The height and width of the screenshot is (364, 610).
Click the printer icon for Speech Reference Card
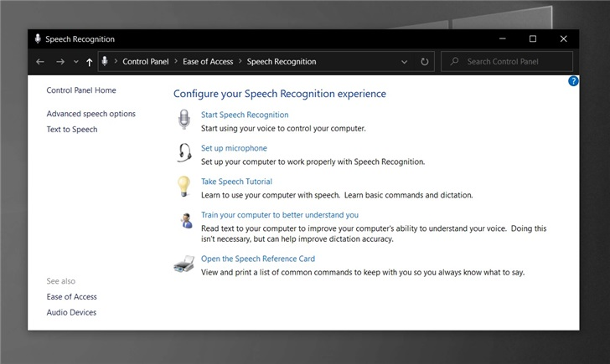[x=184, y=265]
